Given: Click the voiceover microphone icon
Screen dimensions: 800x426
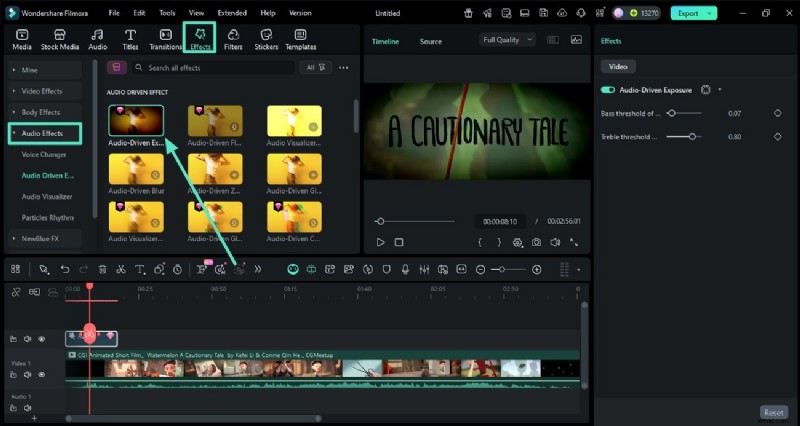Looking at the screenshot, I should pyautogui.click(x=405, y=269).
